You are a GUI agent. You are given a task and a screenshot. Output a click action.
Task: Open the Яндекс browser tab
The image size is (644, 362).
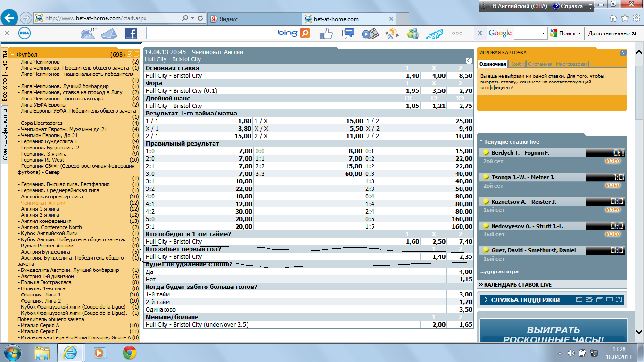[x=255, y=19]
